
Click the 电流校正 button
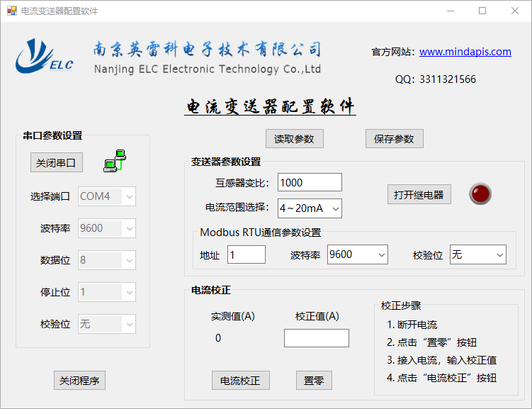click(x=240, y=381)
